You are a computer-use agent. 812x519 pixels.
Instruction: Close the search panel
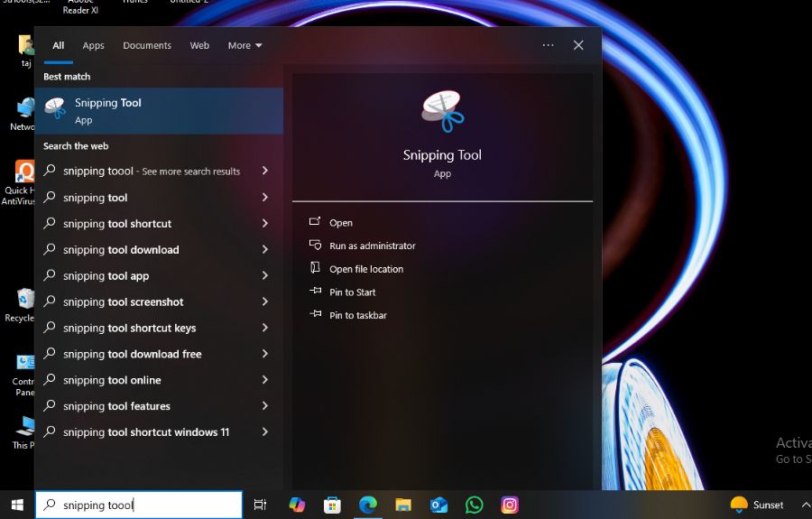[x=578, y=45]
